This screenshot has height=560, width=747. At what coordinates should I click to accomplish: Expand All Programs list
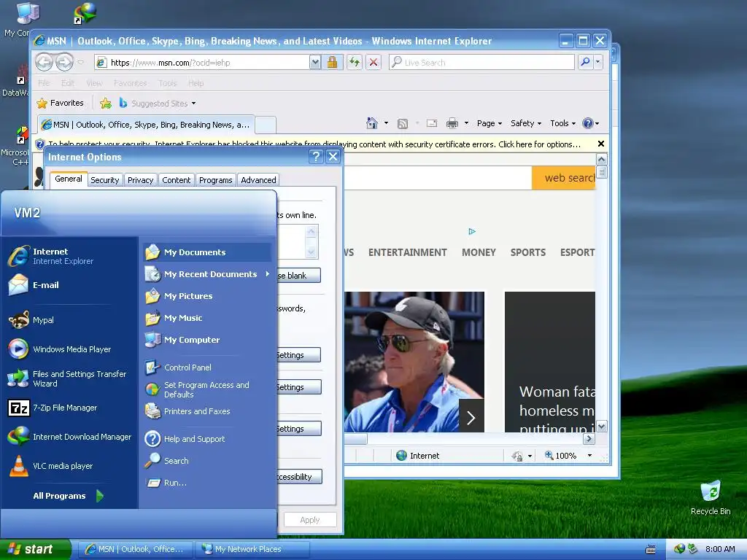(x=68, y=496)
